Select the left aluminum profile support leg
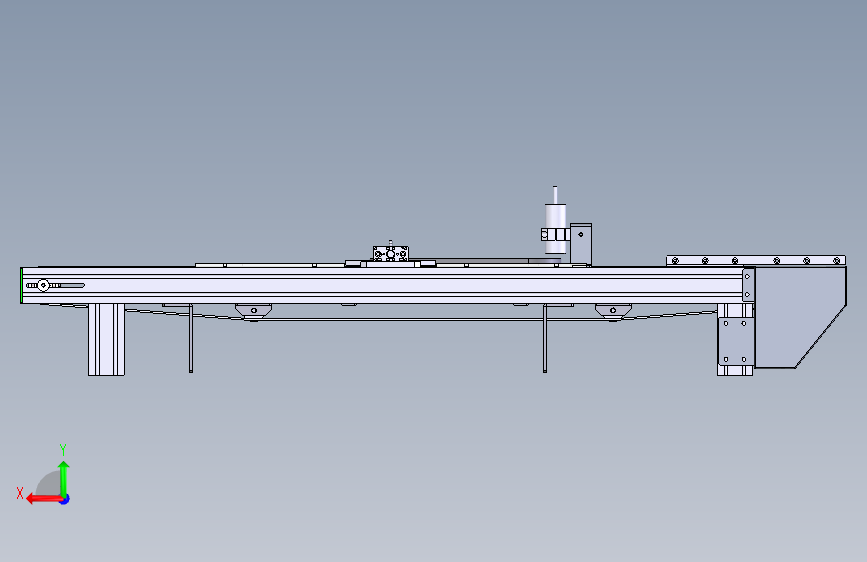 106,339
